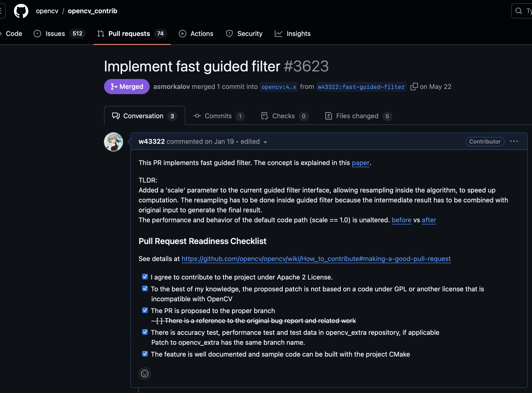Image resolution: width=532 pixels, height=393 pixels.
Task: Switch to the Commits tab
Action: tap(218, 116)
